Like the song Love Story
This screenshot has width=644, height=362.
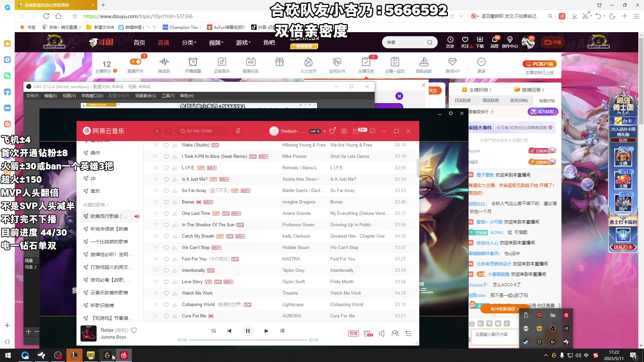click(166, 282)
